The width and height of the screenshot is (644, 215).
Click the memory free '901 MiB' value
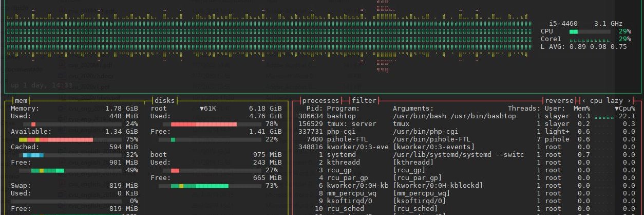pos(124,163)
